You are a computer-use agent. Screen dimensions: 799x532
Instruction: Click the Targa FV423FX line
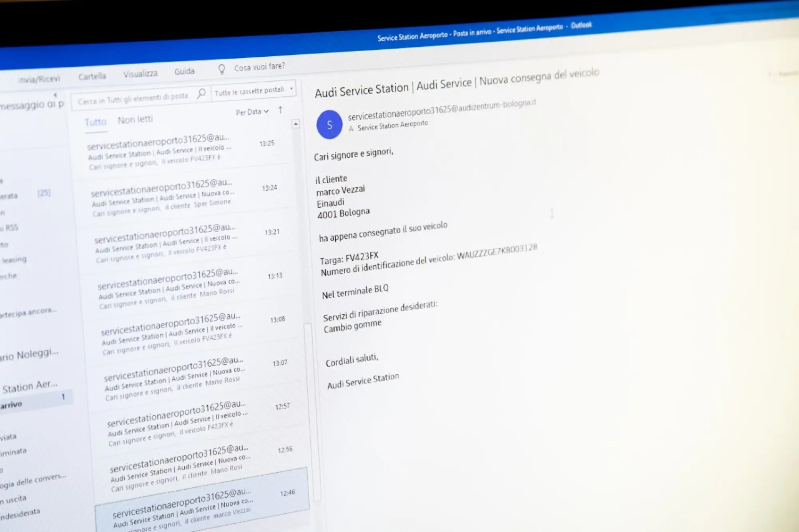[x=349, y=258]
